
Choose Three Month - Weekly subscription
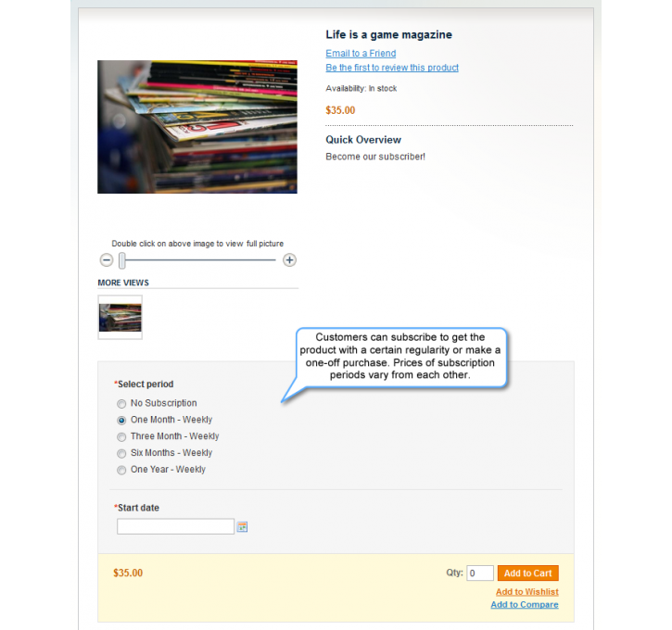point(121,437)
